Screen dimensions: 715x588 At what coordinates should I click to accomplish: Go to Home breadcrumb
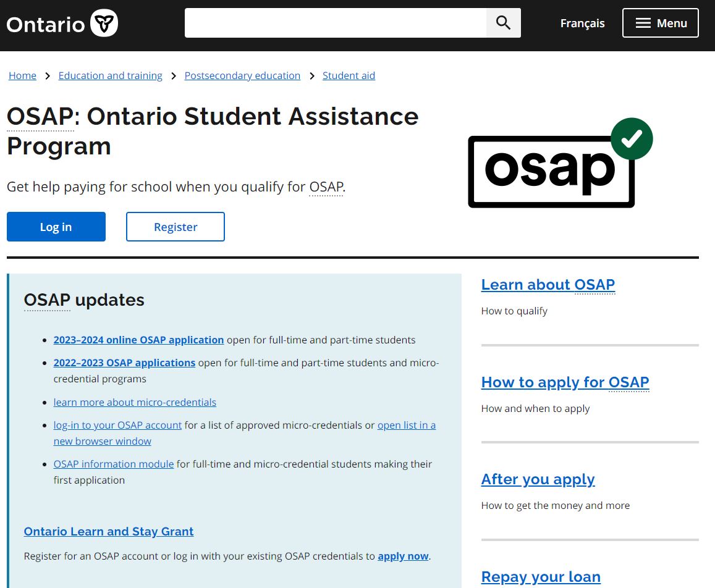coord(22,76)
